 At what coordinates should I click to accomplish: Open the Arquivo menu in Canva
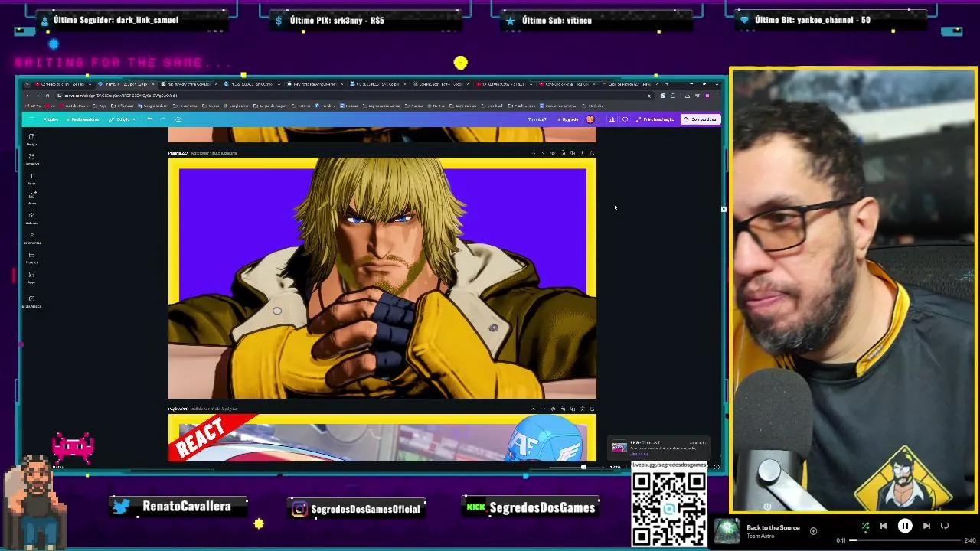pos(51,119)
